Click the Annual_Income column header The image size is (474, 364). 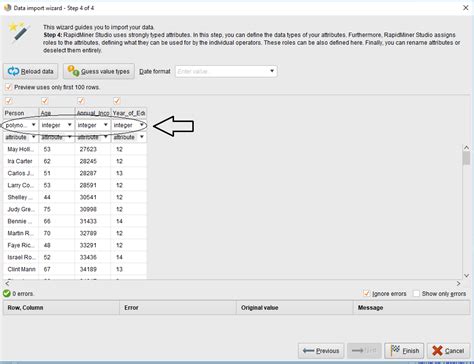tap(93, 113)
